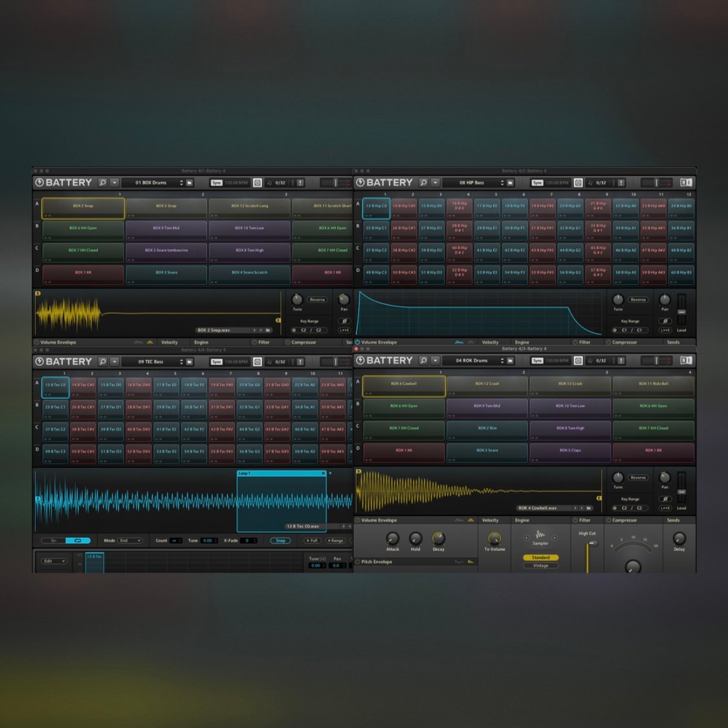Open the folder icon beside the 01 BOX Drums preset

(190, 183)
